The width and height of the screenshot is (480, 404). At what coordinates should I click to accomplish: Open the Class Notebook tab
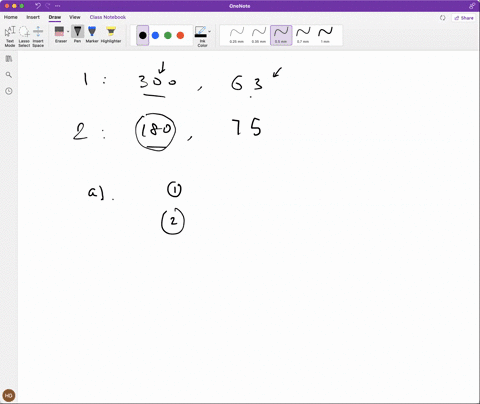click(x=108, y=17)
